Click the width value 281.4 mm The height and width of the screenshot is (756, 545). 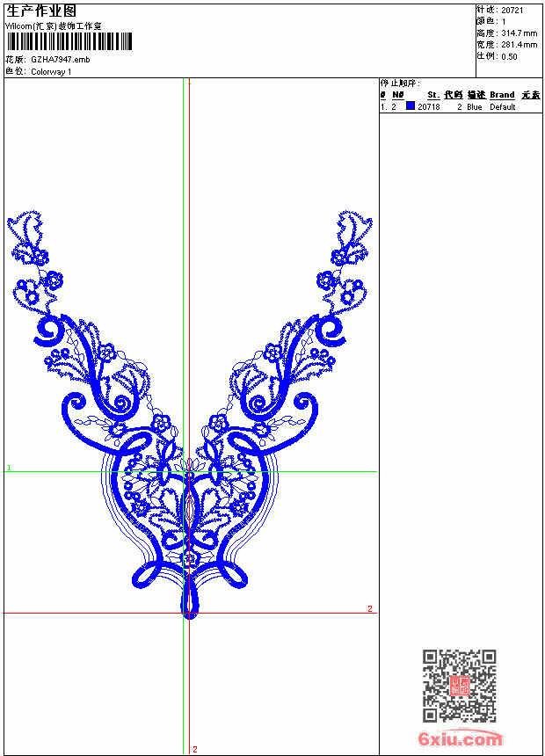tap(519, 45)
